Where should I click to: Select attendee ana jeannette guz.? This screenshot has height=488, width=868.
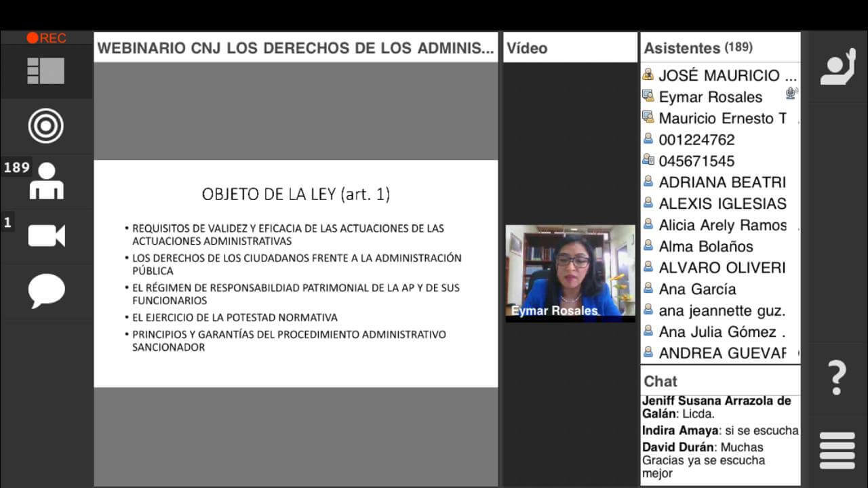coord(720,310)
